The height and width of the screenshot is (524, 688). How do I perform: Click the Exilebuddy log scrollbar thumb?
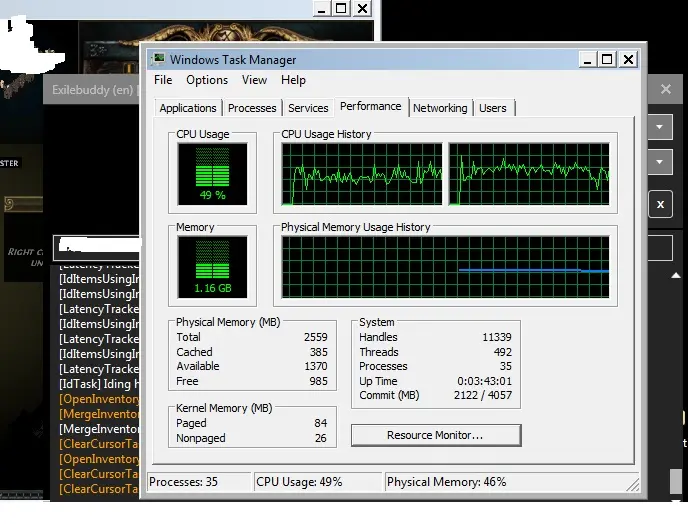point(676,481)
